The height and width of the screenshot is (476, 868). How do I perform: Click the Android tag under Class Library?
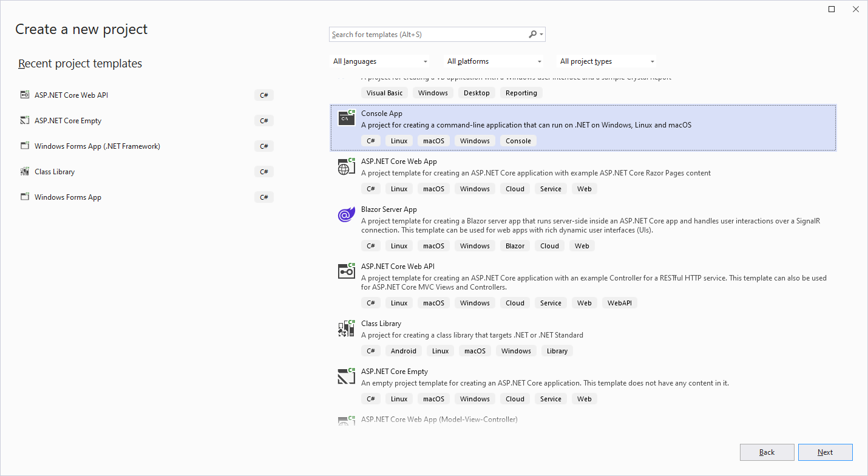coord(404,351)
